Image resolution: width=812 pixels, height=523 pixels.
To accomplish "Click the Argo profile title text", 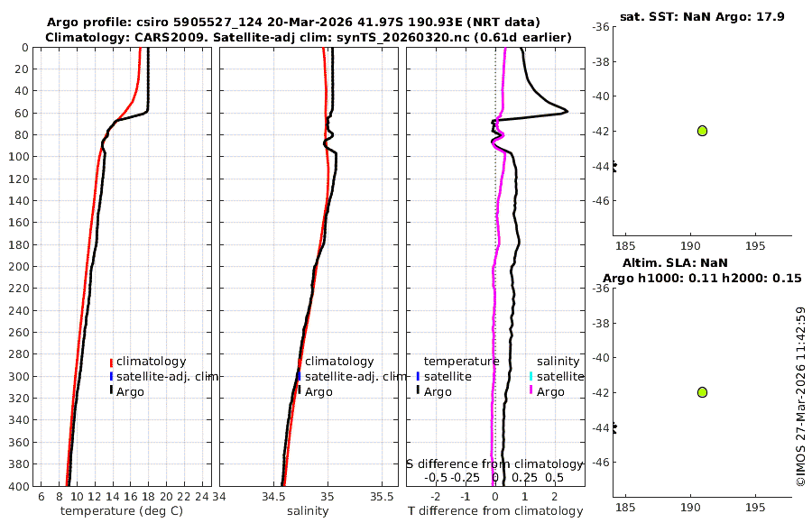I will [293, 23].
